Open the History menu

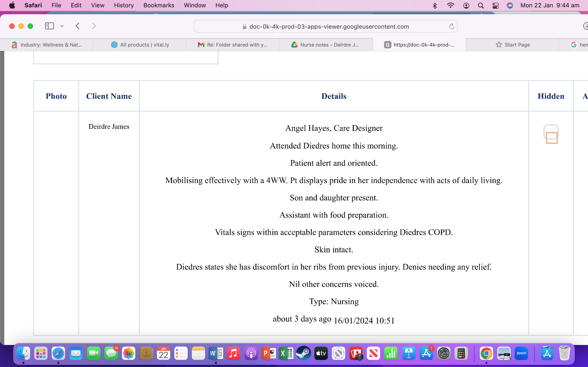pyautogui.click(x=124, y=5)
